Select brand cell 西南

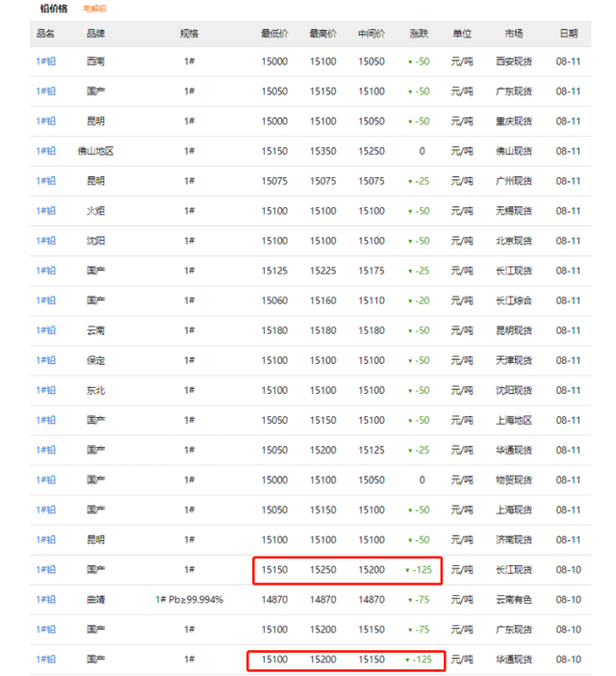pos(95,62)
